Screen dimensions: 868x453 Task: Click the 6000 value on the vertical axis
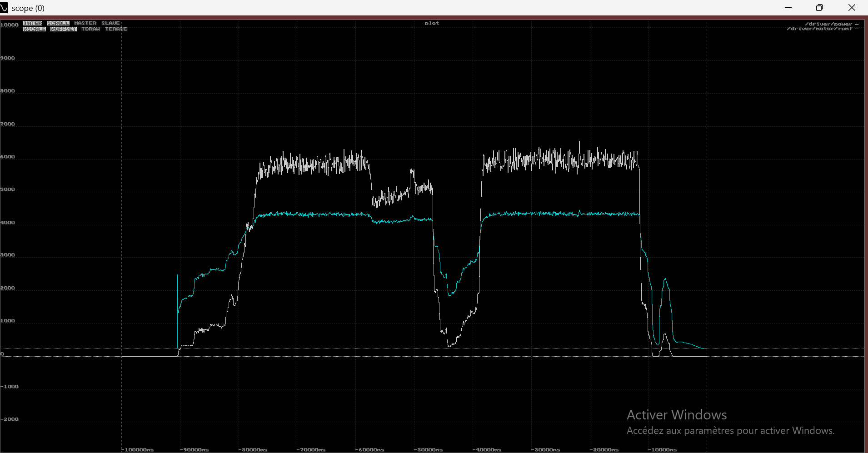pos(8,157)
